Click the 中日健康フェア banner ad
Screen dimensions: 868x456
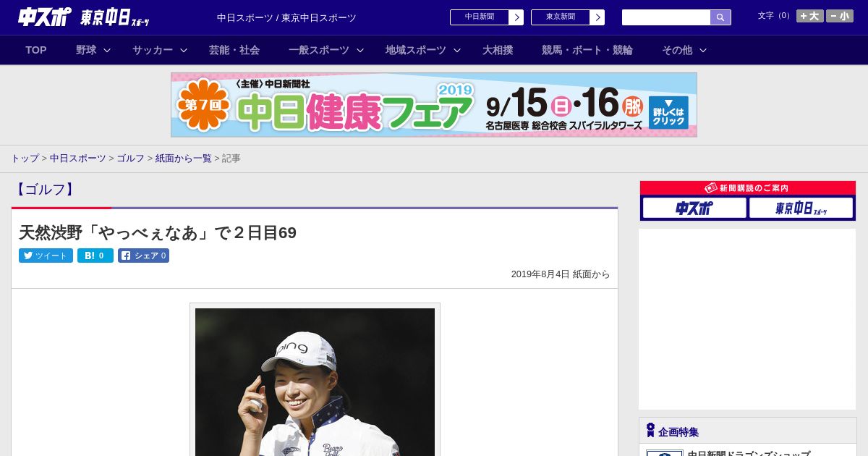click(x=434, y=105)
